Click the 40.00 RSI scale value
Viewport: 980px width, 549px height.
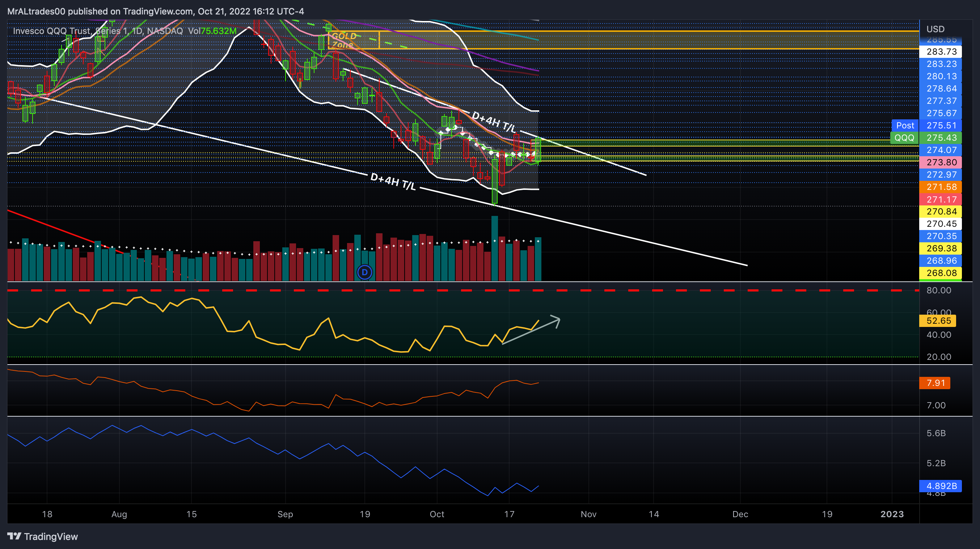tap(938, 335)
